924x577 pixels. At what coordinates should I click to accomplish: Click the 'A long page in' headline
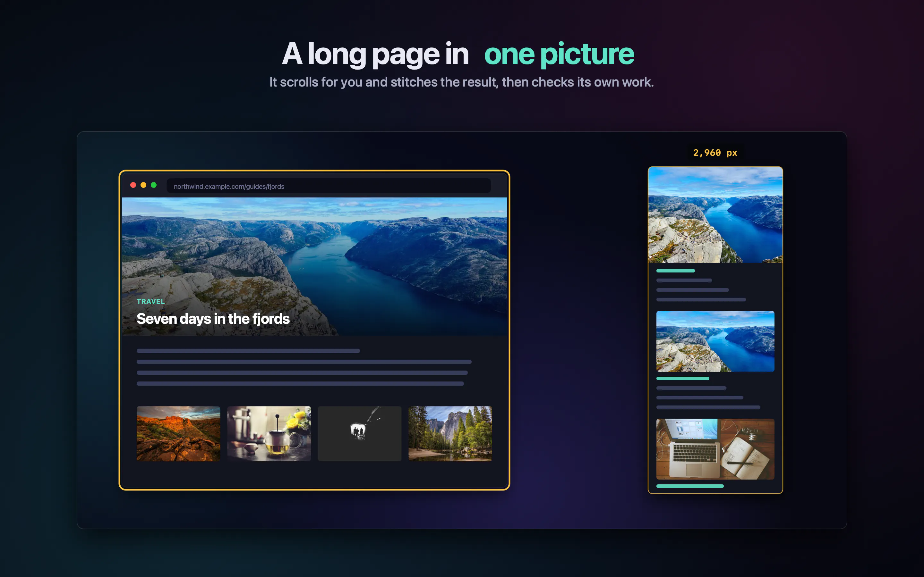[x=375, y=54]
